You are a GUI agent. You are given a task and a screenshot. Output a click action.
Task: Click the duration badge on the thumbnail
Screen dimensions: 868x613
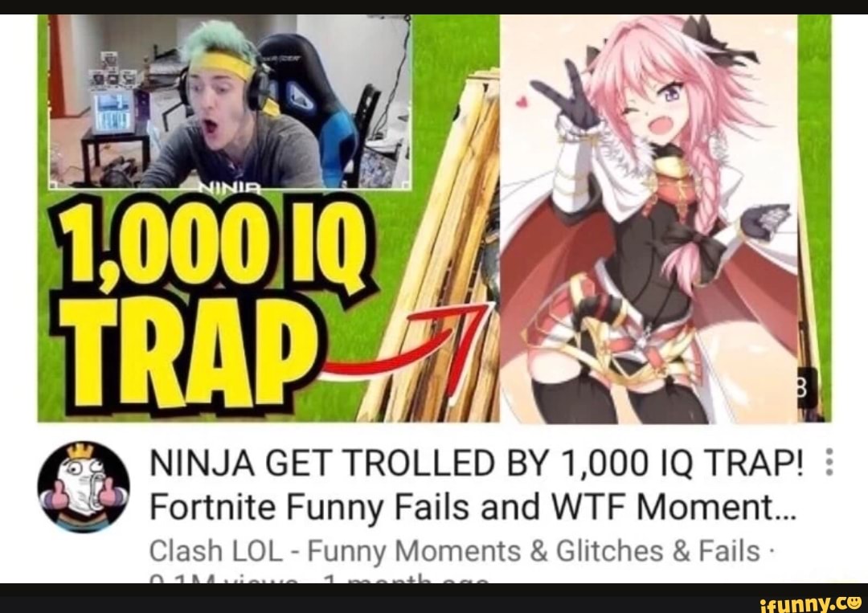pos(806,388)
